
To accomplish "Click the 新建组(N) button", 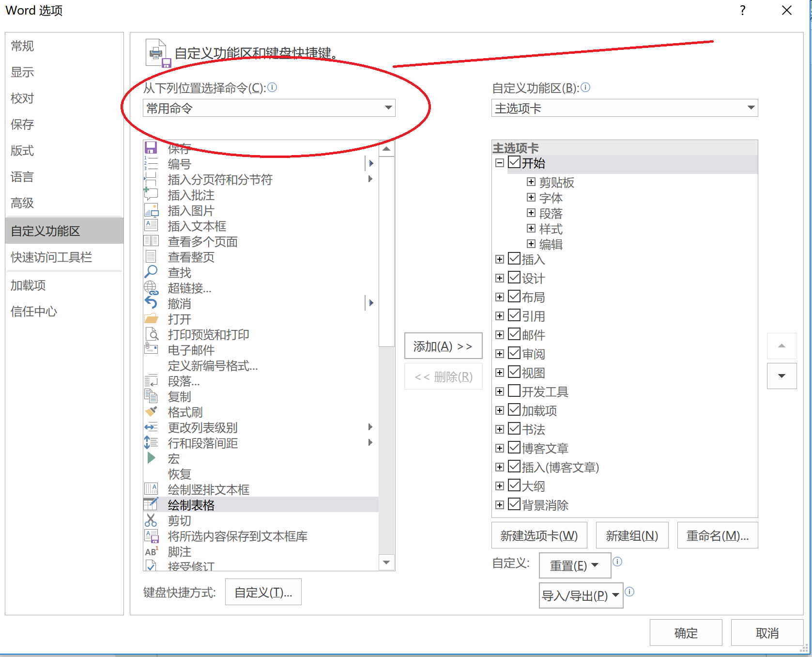I will point(632,535).
